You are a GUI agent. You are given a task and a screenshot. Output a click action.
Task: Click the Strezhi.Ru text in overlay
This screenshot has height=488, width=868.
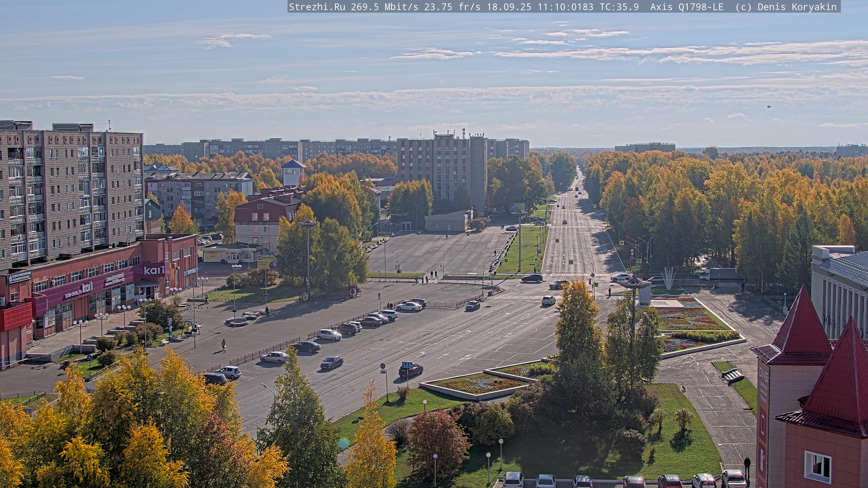pos(317,7)
